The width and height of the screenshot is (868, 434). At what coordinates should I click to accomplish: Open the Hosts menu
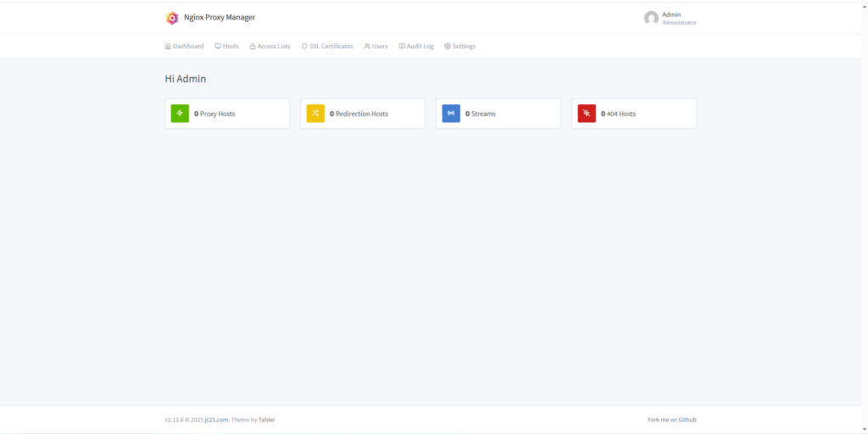pos(227,47)
